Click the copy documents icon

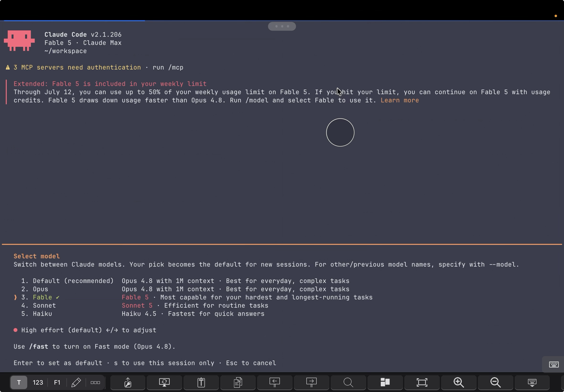click(x=238, y=382)
